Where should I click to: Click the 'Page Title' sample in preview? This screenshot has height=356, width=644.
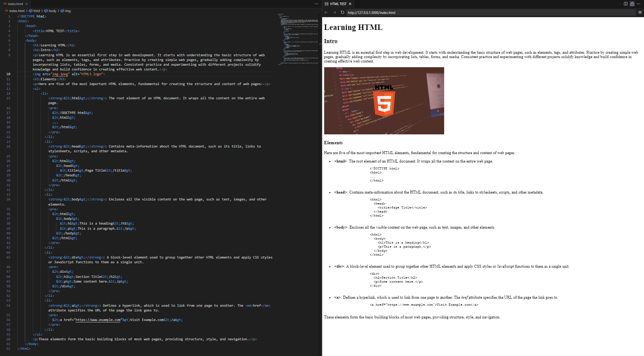401,208
